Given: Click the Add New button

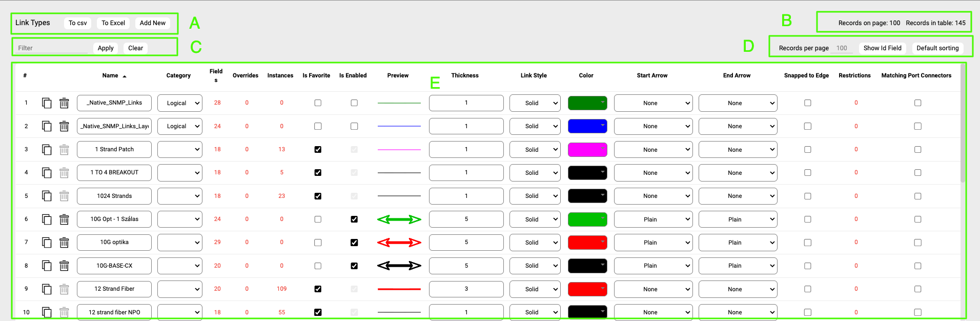Looking at the screenshot, I should [x=153, y=23].
